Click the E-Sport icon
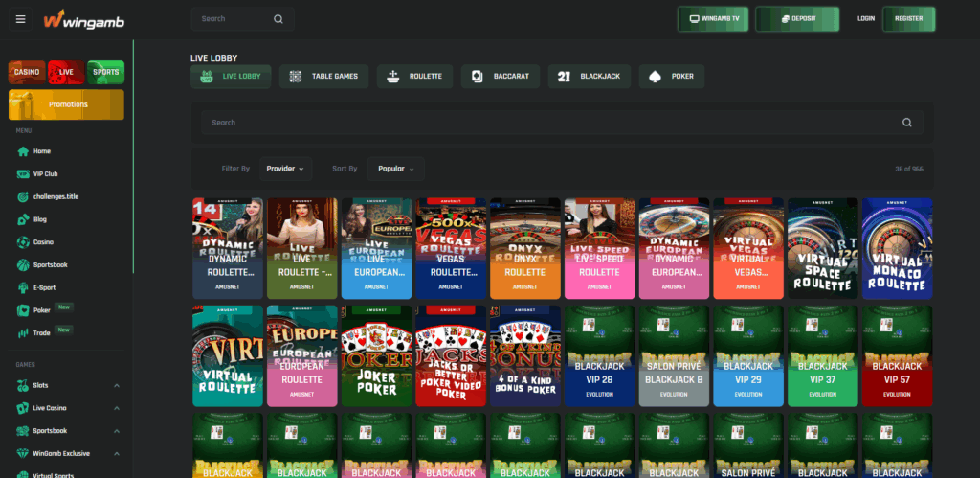This screenshot has width=980, height=478. coord(23,287)
